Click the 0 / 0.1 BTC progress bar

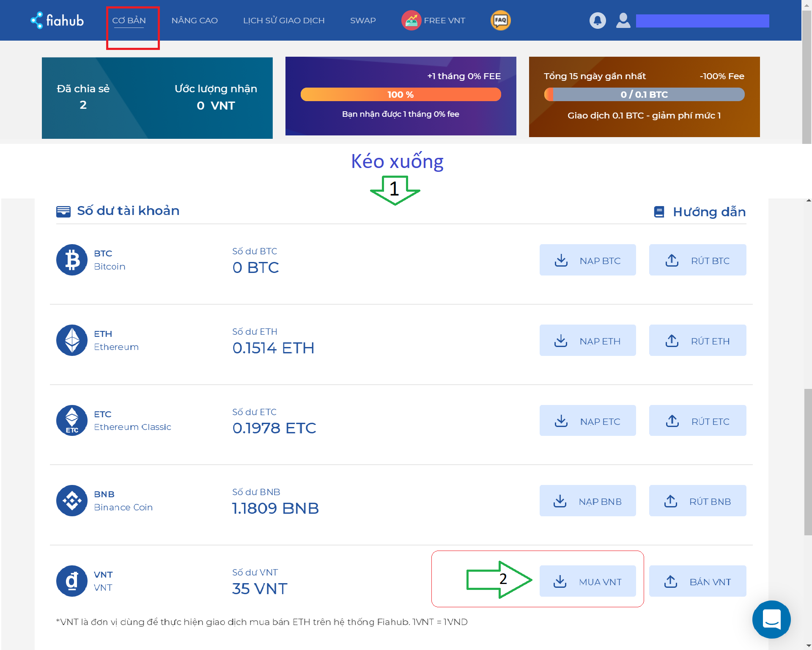[644, 94]
